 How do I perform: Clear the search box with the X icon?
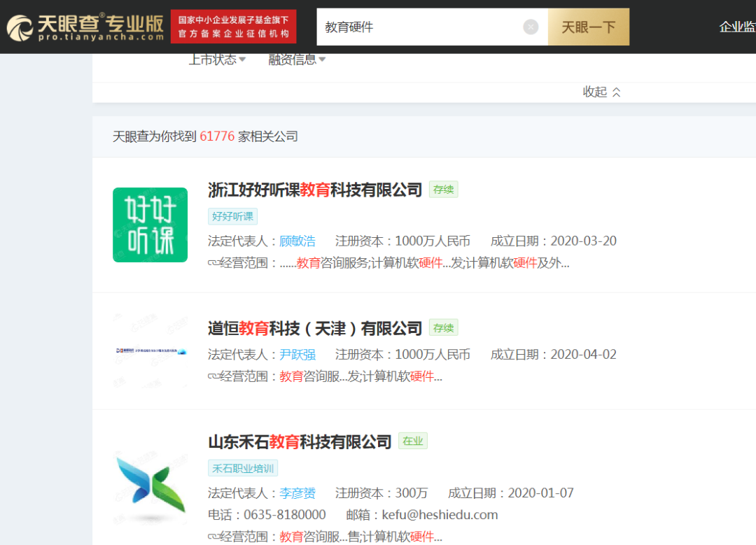point(531,27)
